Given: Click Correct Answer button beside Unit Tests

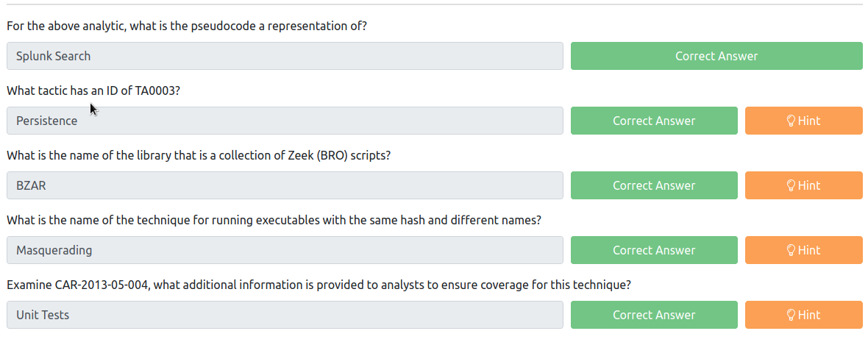Looking at the screenshot, I should coord(655,315).
